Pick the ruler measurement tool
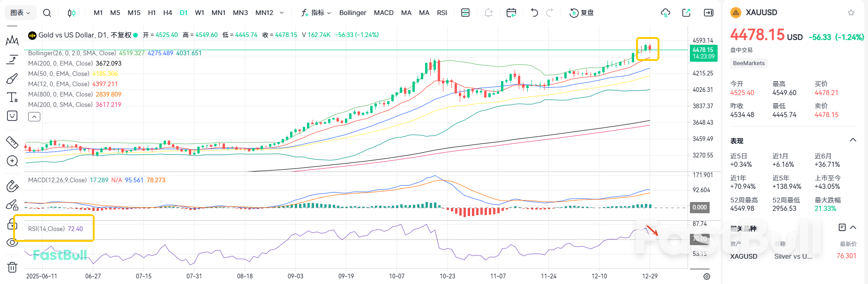 [x=12, y=142]
